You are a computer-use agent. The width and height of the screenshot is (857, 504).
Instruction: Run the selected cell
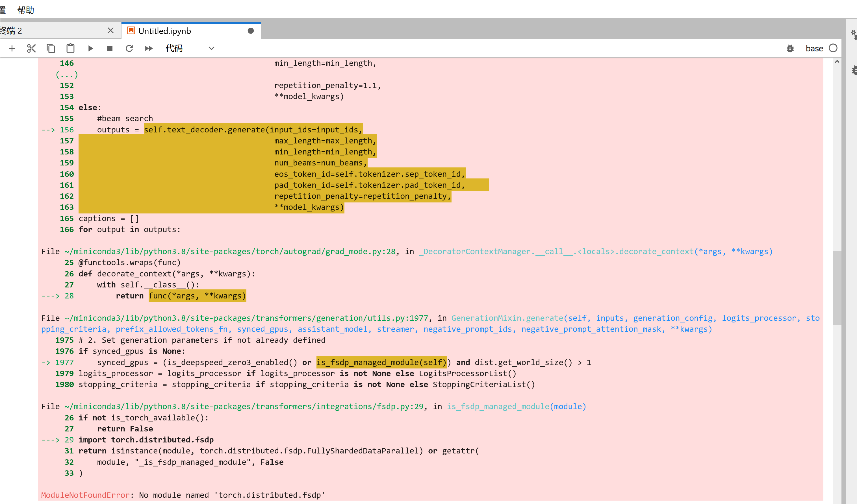point(90,49)
